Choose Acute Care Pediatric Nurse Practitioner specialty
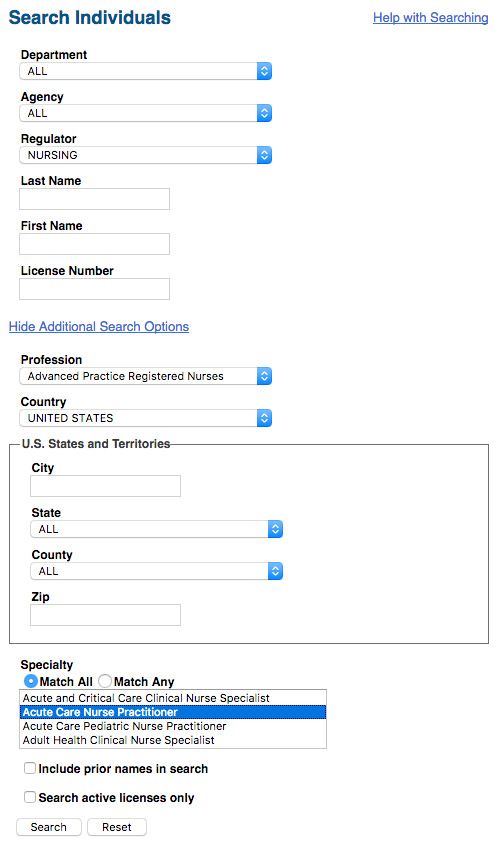The height and width of the screenshot is (849, 501). [x=173, y=726]
